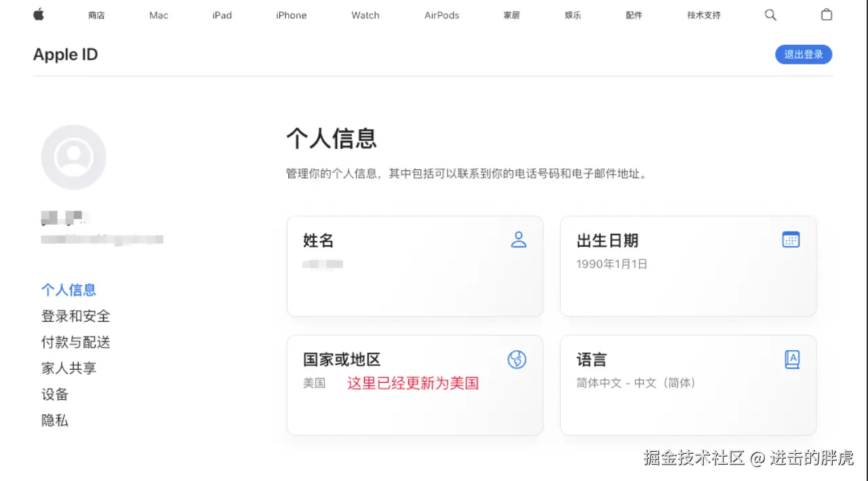This screenshot has width=868, height=481.
Task: Click the profile avatar picture
Action: pyautogui.click(x=74, y=156)
